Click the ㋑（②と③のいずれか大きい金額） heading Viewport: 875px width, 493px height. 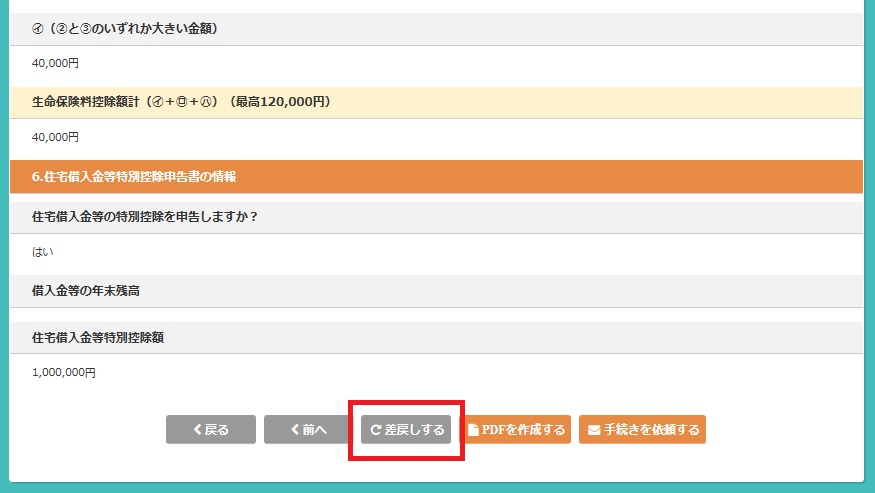tap(125, 29)
